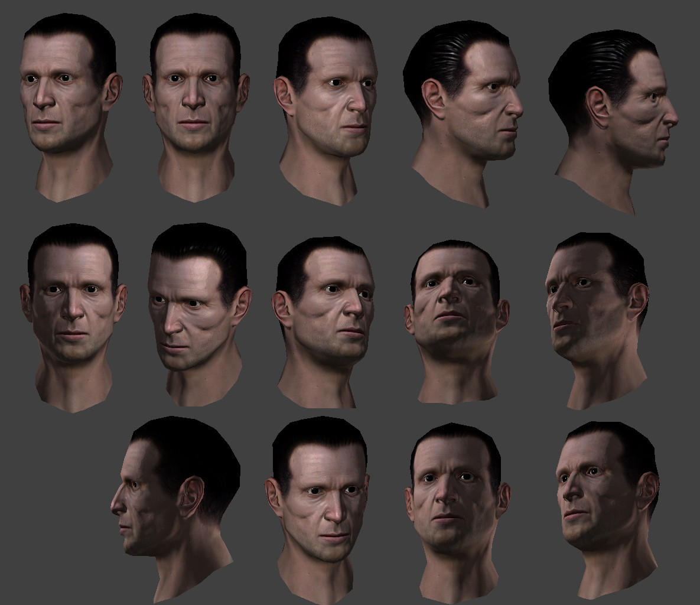Click the first top-row head turned slightly left

click(70, 108)
